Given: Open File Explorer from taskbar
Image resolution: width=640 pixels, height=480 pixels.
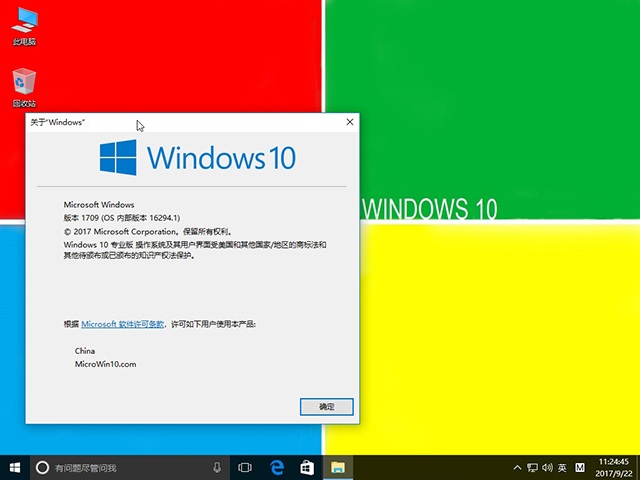Looking at the screenshot, I should 338,467.
